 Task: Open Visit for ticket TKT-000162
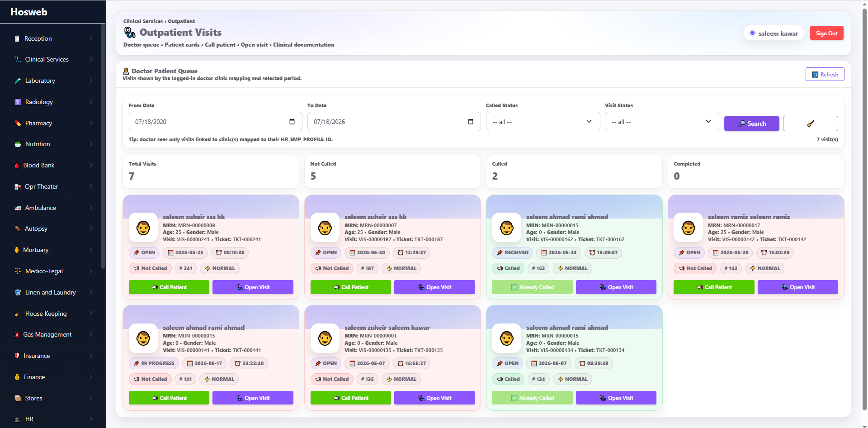616,287
